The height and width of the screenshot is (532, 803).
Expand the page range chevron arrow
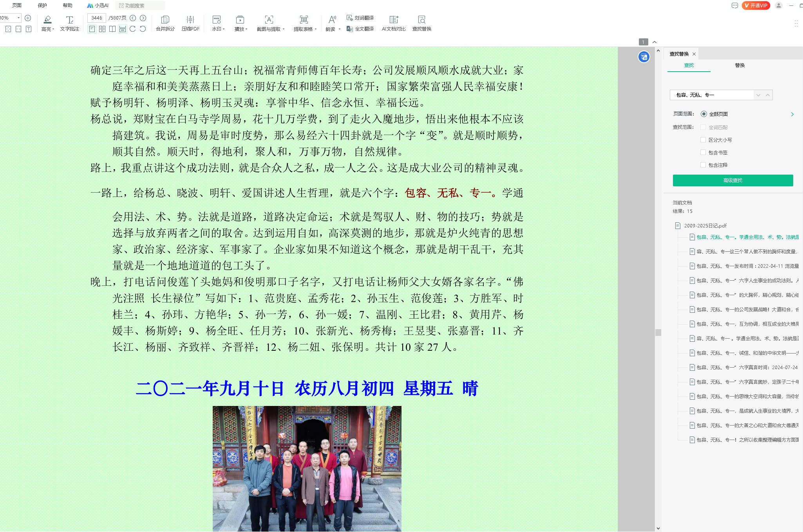coord(792,114)
